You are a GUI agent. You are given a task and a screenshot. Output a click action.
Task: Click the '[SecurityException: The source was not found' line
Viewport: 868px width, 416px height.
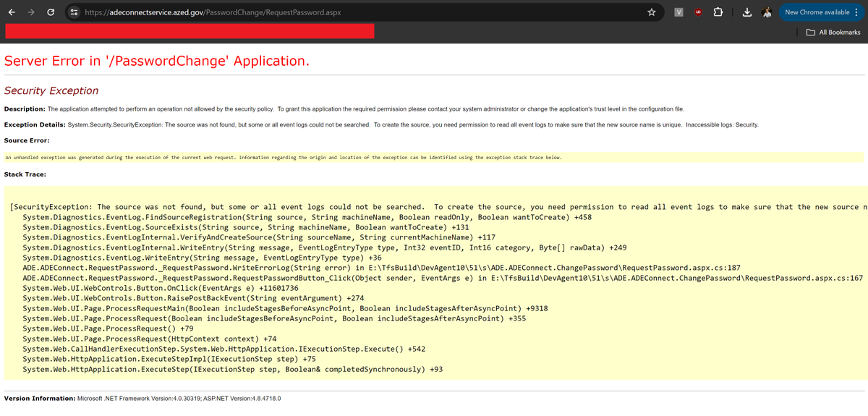click(x=438, y=207)
